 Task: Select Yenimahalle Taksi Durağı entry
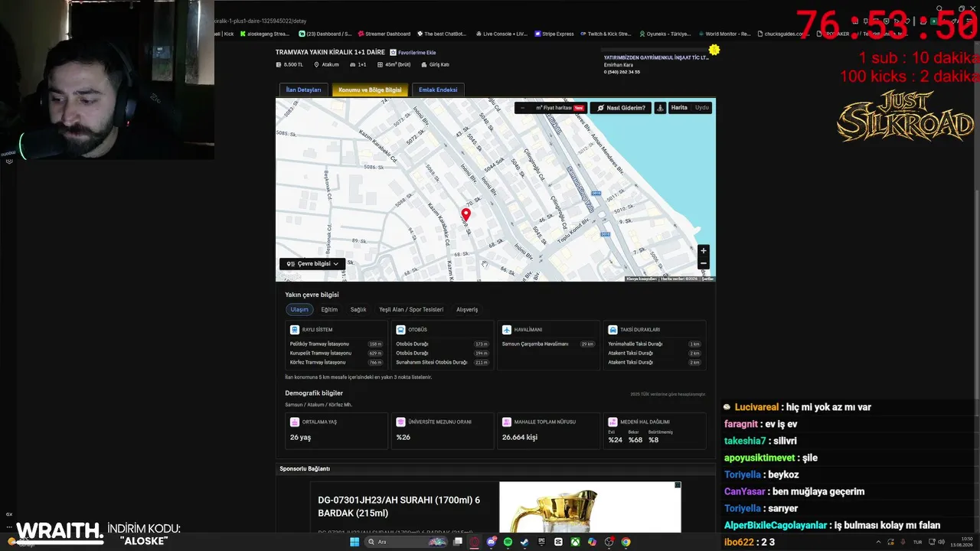tap(655, 344)
